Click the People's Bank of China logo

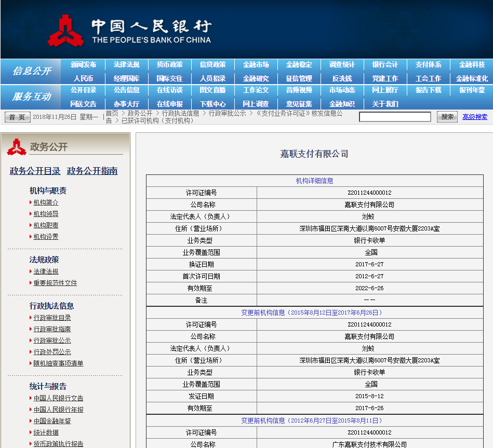[129, 30]
